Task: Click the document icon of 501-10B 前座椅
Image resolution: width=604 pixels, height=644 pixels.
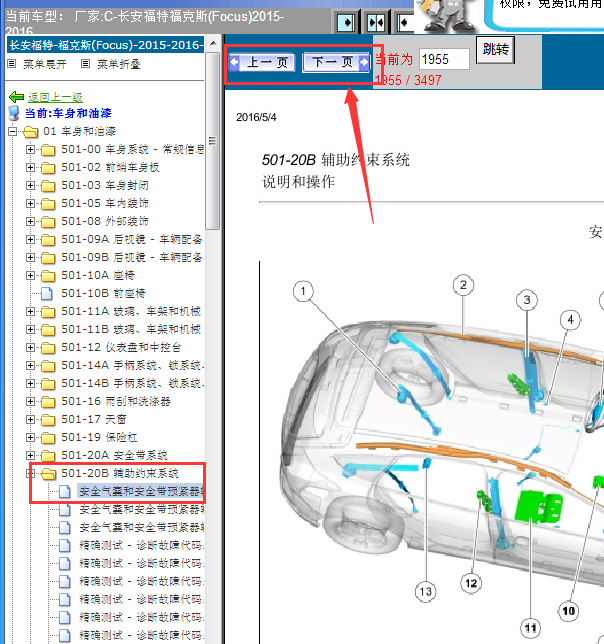Action: coord(47,294)
